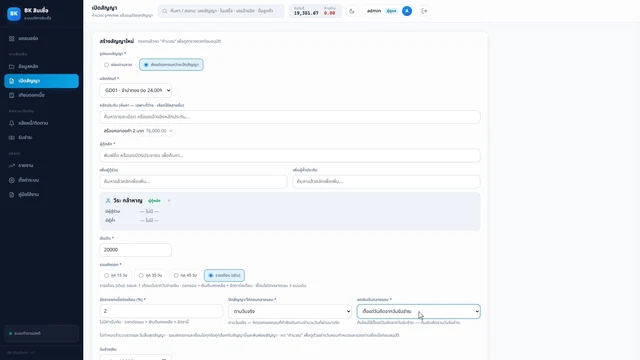Go to the highlighted open-contract menu item

click(41, 81)
